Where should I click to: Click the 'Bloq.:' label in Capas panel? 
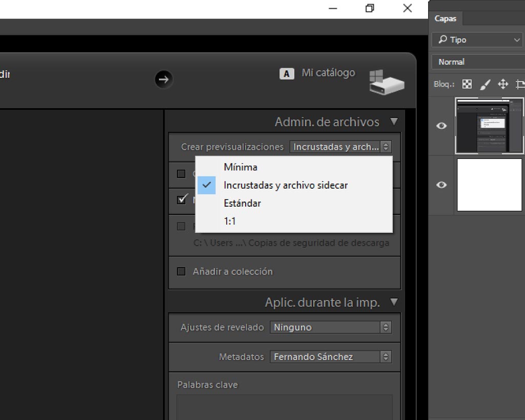[444, 84]
